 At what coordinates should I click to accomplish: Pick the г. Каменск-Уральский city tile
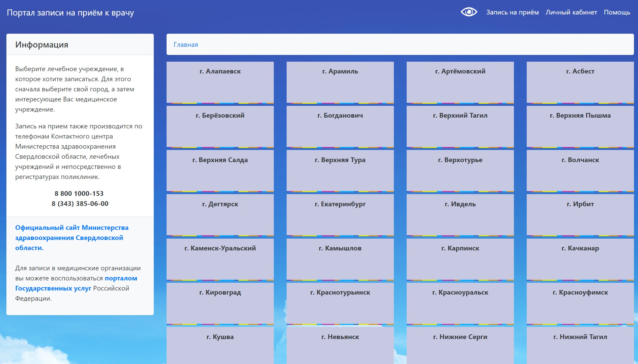click(x=220, y=259)
